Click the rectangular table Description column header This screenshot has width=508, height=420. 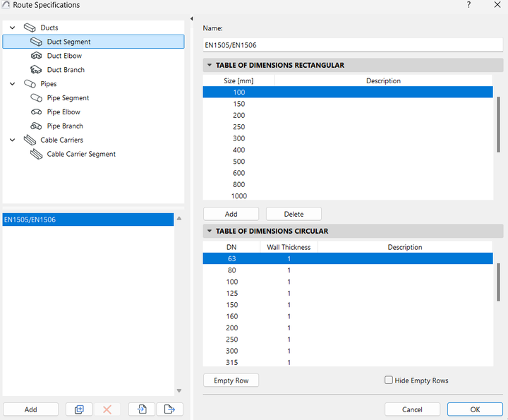click(384, 80)
